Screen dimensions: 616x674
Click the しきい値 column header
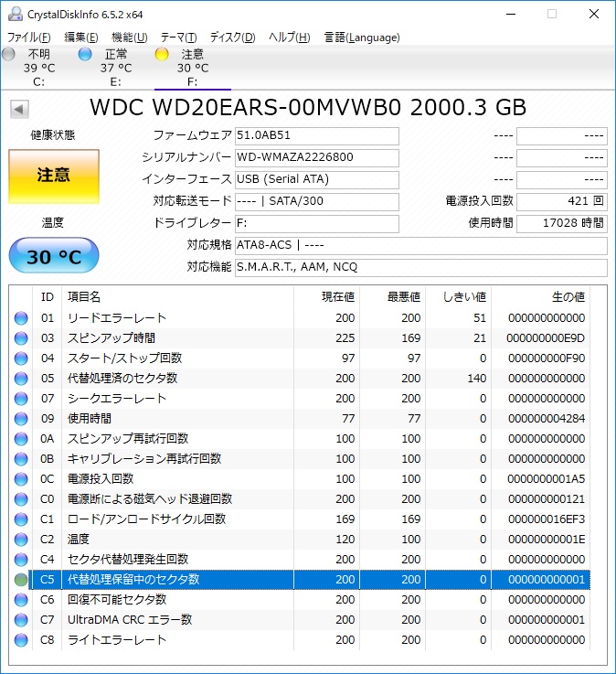pyautogui.click(x=459, y=297)
